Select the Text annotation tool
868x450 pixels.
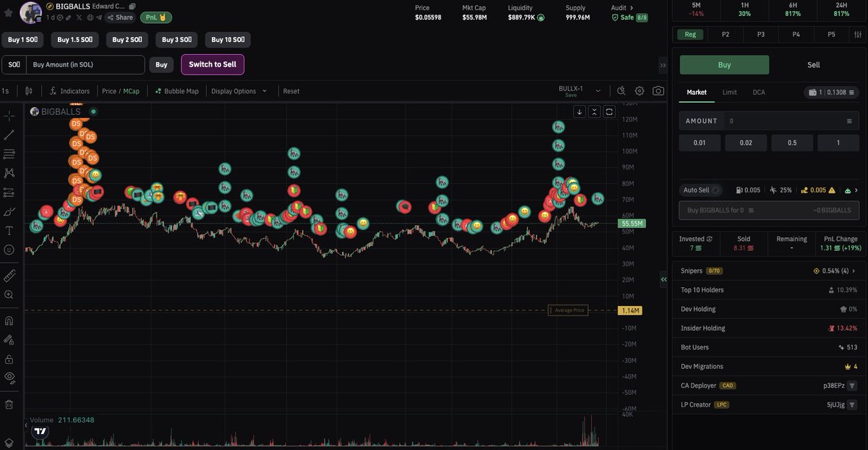[x=9, y=231]
